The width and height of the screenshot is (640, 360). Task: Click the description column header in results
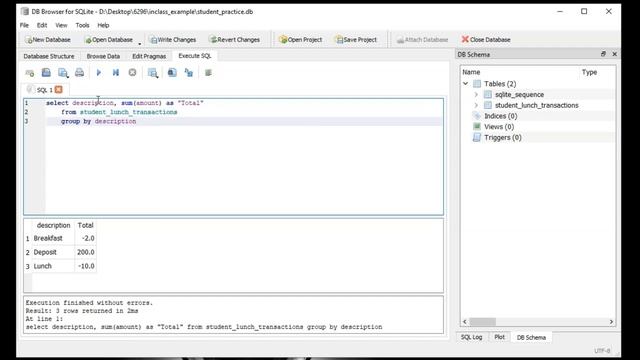(x=53, y=225)
